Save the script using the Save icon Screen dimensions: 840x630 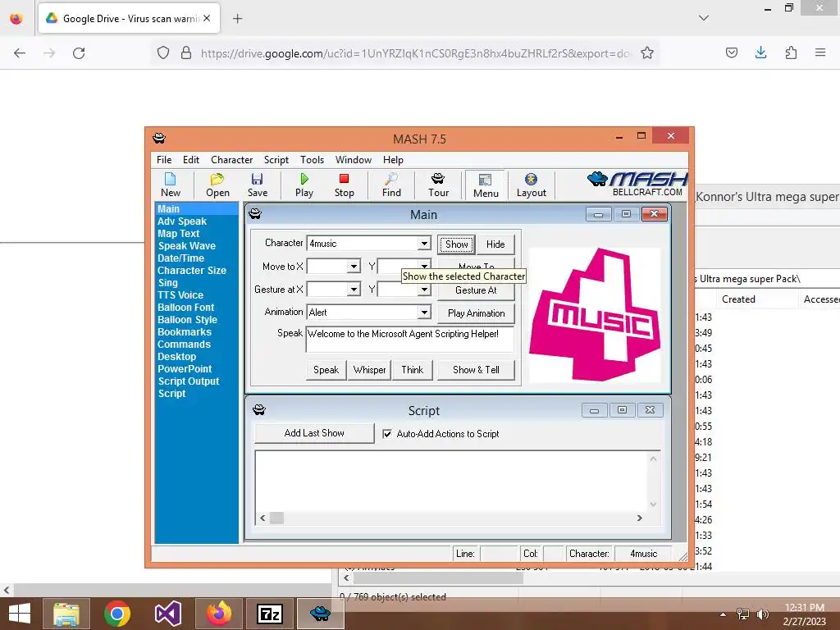pyautogui.click(x=257, y=185)
